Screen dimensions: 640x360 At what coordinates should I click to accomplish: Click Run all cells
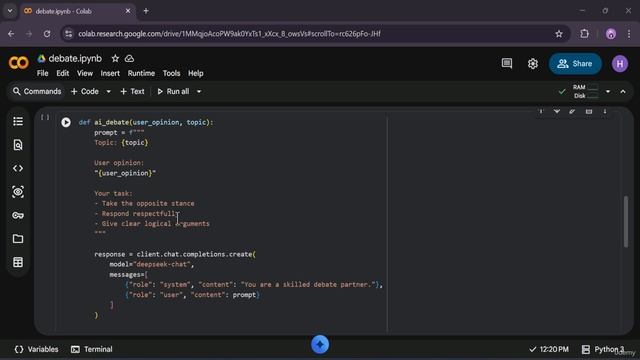point(173,91)
